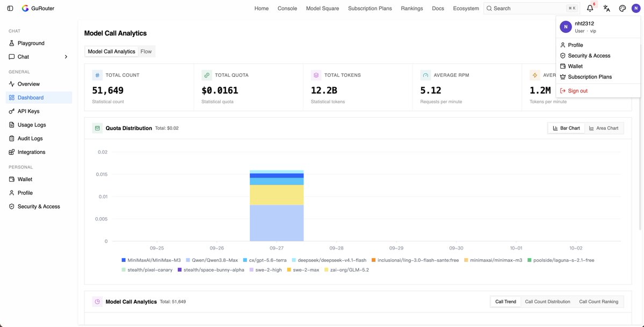Select Call Count Distribution view
The height and width of the screenshot is (327, 644).
pos(547,302)
